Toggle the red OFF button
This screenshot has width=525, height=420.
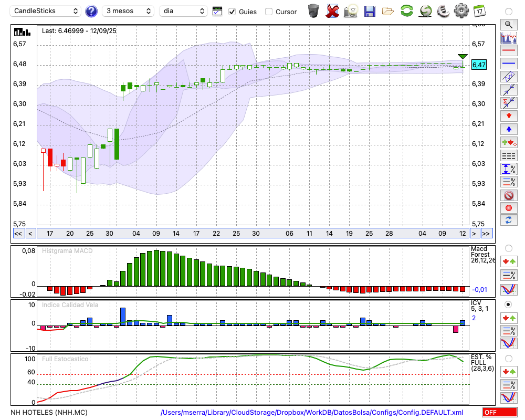click(x=500, y=412)
